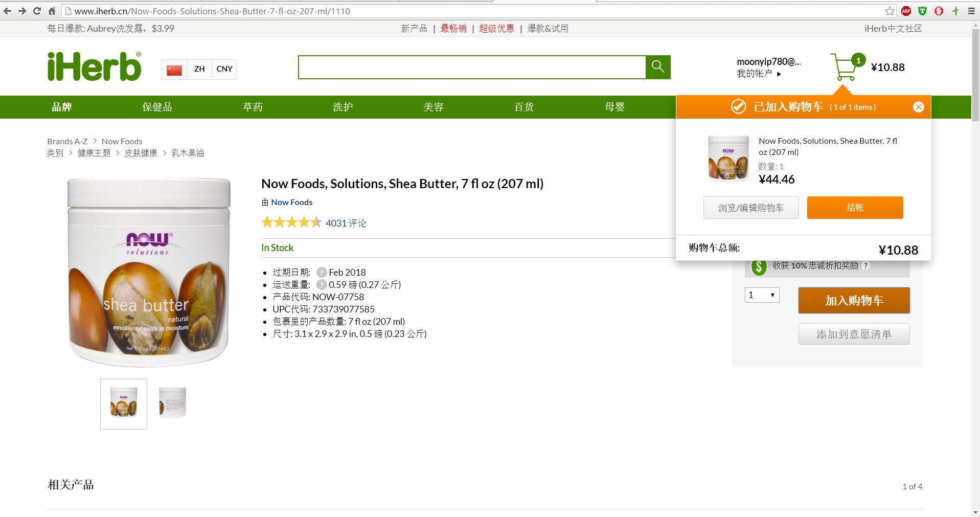Open the shopping cart icon
This screenshot has width=980, height=517.
point(845,68)
